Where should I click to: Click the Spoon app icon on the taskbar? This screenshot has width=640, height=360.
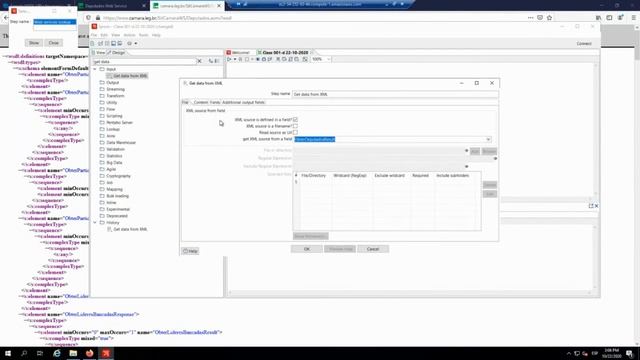(x=106, y=353)
